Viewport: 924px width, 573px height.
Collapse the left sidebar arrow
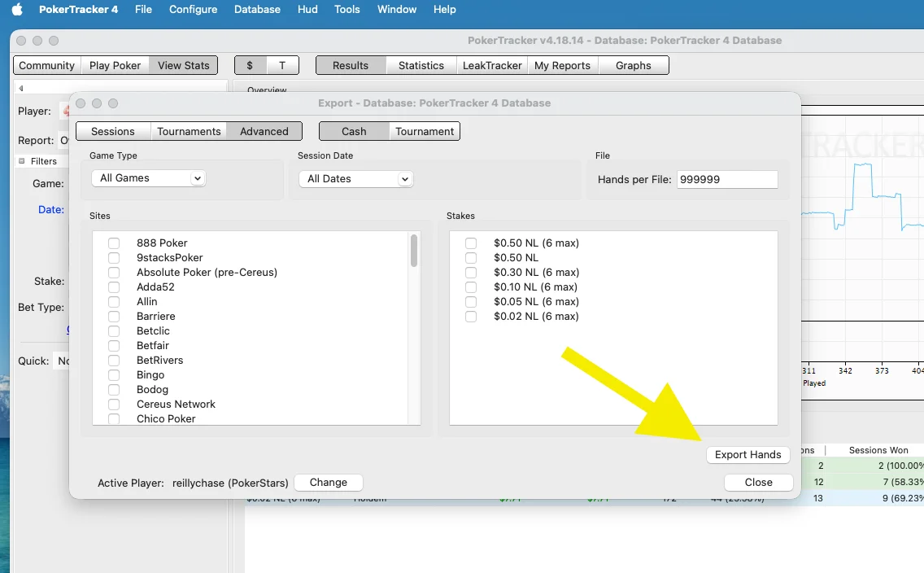21,89
